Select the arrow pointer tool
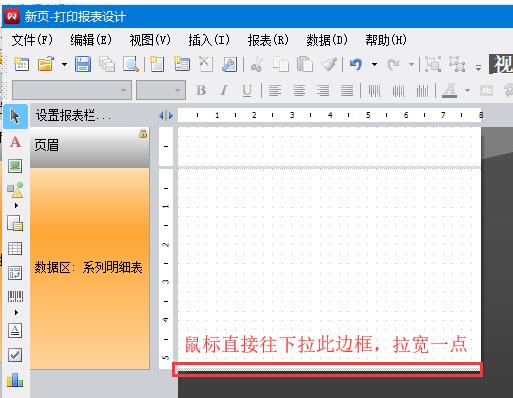 coord(15,116)
